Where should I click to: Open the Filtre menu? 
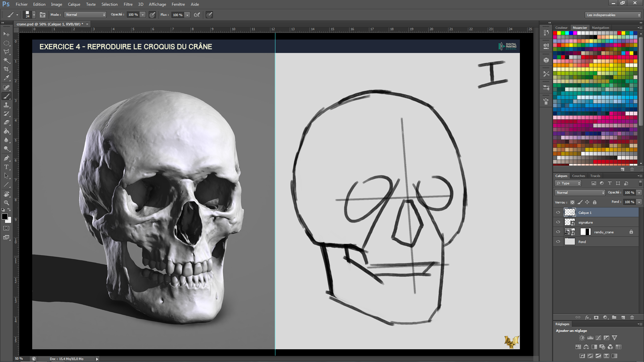tap(128, 4)
